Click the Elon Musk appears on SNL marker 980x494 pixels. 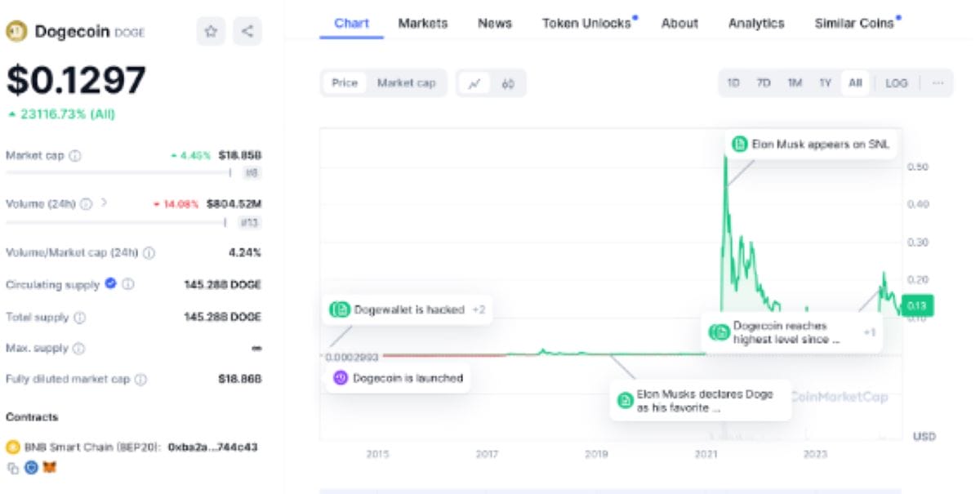click(810, 145)
